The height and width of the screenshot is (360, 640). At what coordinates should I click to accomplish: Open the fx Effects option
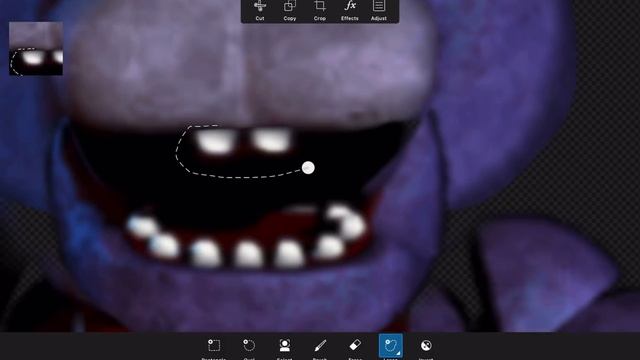[350, 11]
